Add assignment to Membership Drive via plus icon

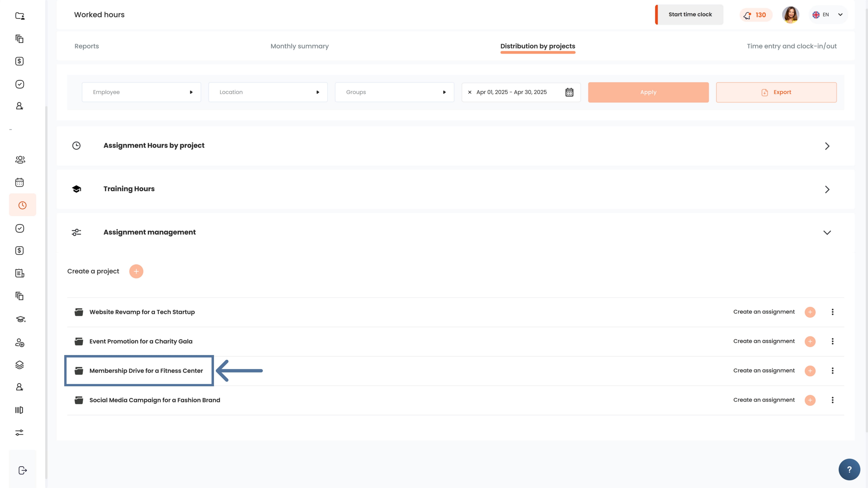click(810, 371)
